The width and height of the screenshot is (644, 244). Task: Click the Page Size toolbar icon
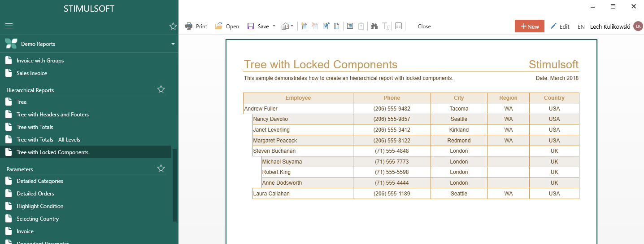[336, 26]
